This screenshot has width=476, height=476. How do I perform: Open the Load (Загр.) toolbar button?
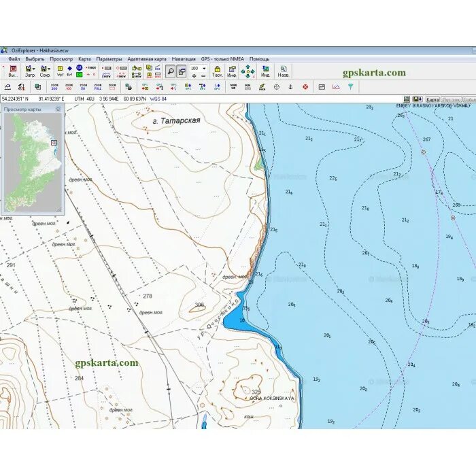point(29,71)
